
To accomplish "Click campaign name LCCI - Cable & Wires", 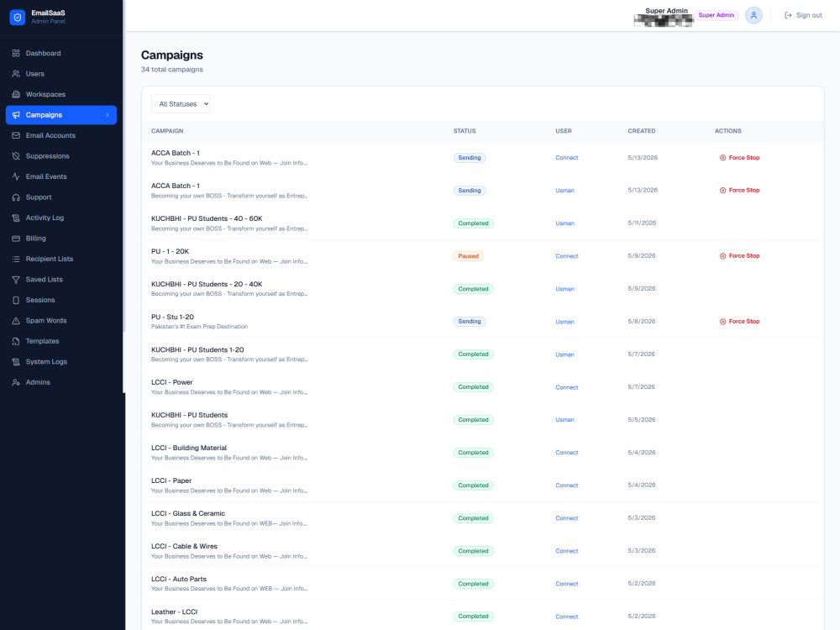I will pyautogui.click(x=184, y=547).
